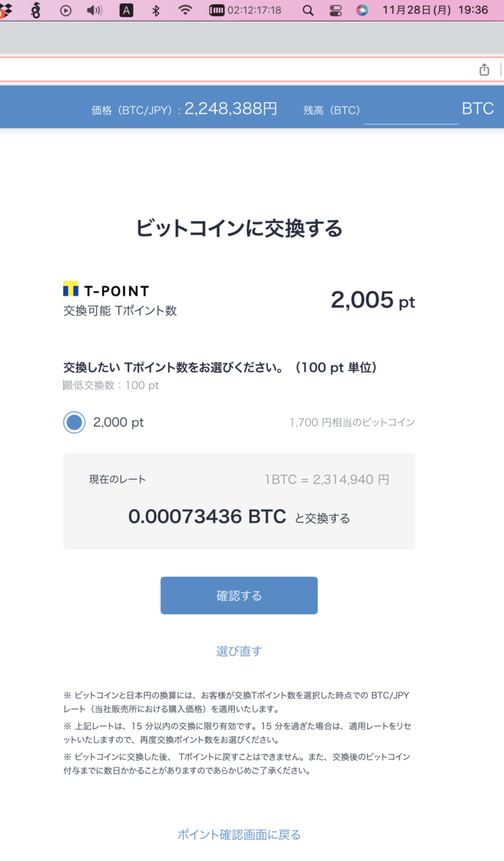Select the 2,000 pt radio button
The image size is (504, 861).
pos(74,422)
